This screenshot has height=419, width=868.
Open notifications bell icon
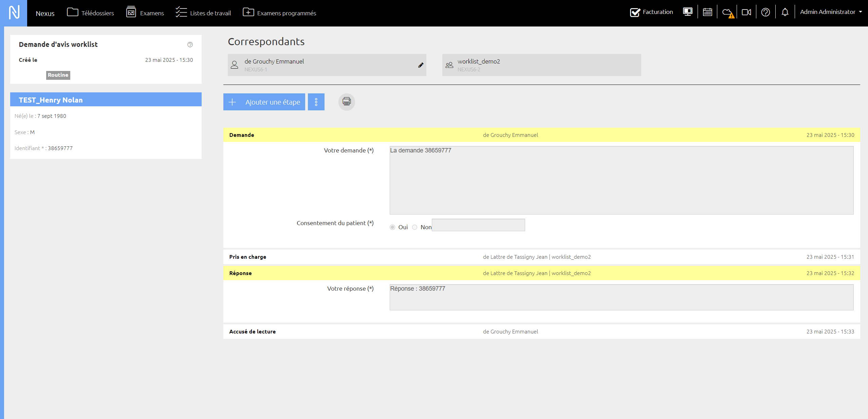click(785, 12)
